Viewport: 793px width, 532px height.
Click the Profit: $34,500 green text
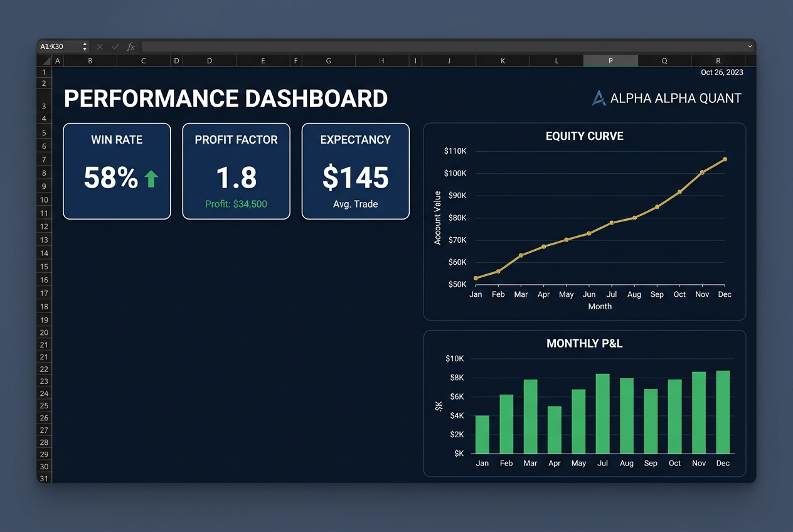[x=236, y=204]
